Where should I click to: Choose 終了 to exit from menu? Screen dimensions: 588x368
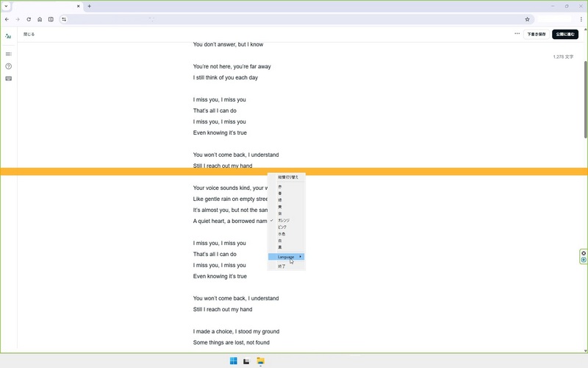pyautogui.click(x=282, y=266)
